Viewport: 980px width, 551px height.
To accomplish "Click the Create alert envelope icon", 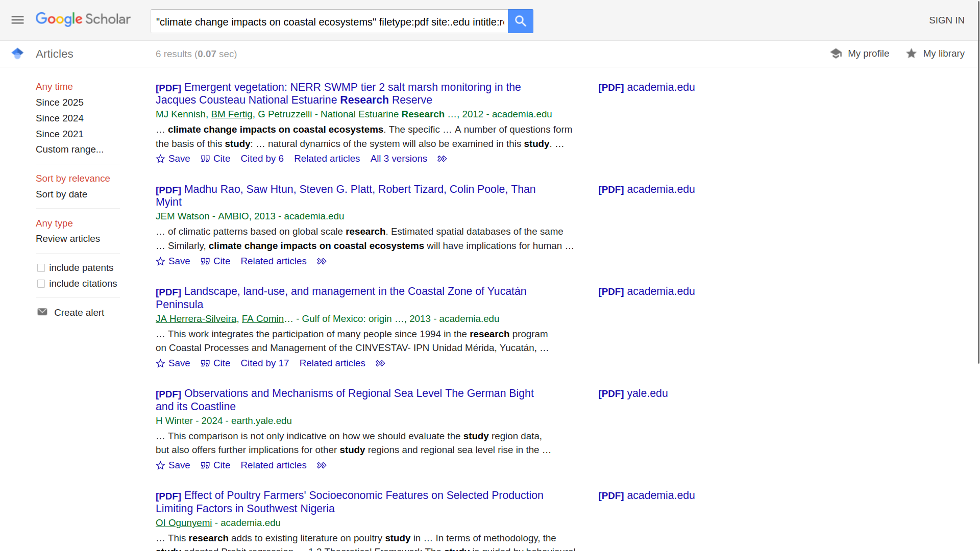I will (x=42, y=312).
